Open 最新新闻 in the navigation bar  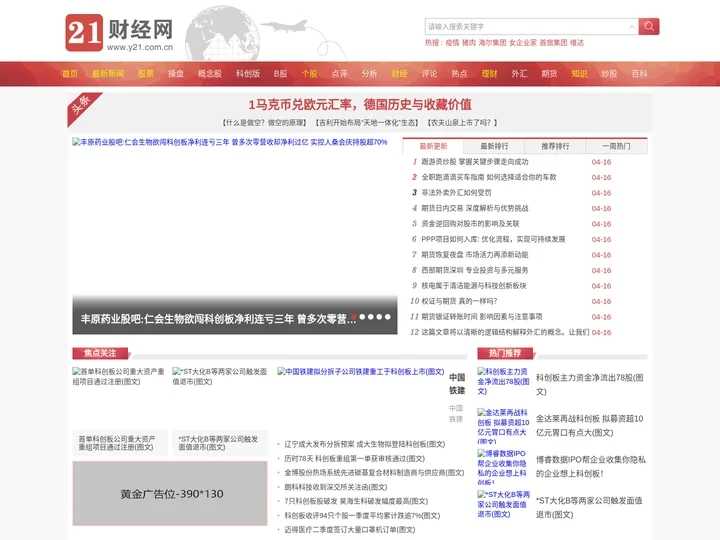tap(108, 73)
